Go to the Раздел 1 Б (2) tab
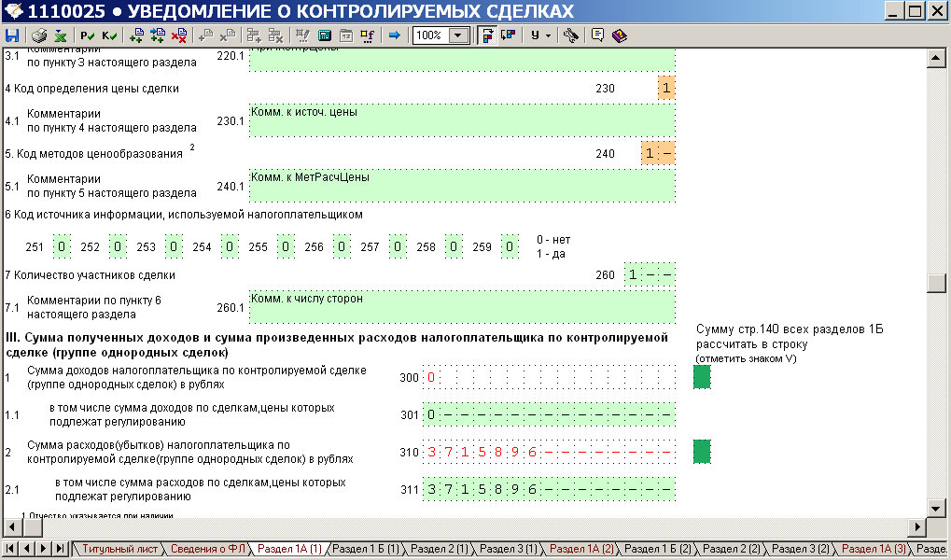The image size is (951, 560). (x=657, y=549)
